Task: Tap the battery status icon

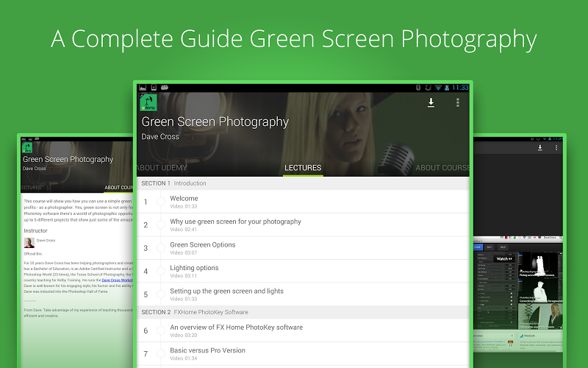Action: coord(447,88)
